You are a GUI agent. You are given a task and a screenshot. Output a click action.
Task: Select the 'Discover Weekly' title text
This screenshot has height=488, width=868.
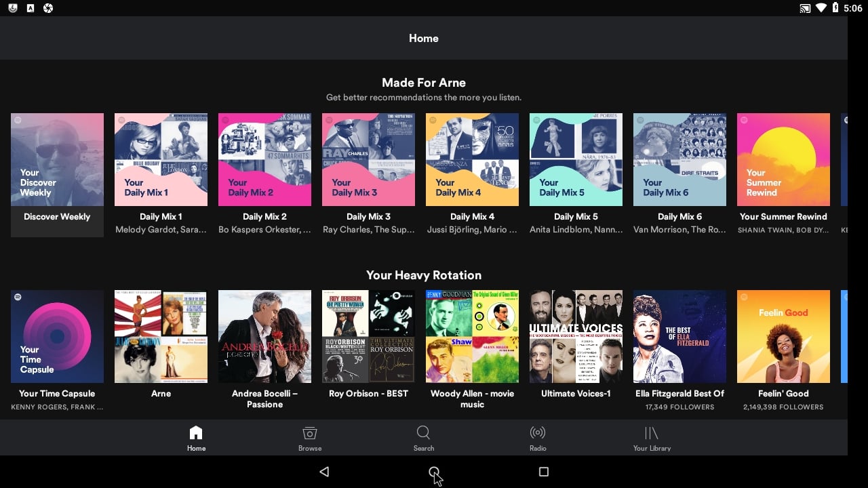click(x=57, y=217)
